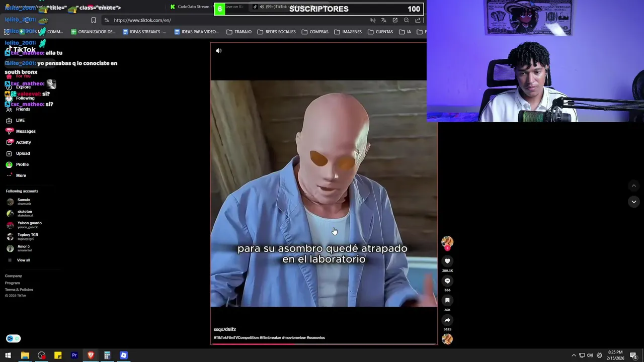Viewport: 644px width, 362px height.
Task: Open Topboy TGR following account
Action: 23,236
